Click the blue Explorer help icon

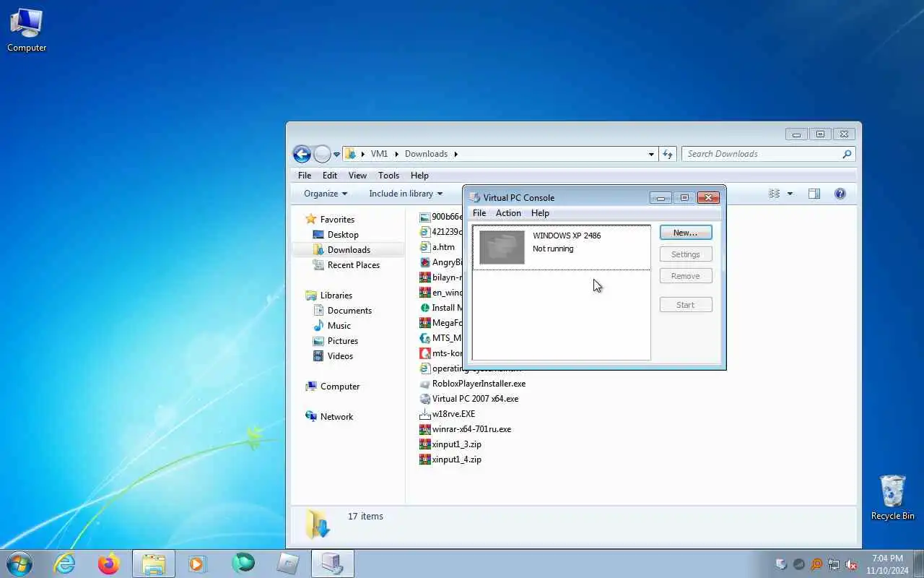point(840,194)
